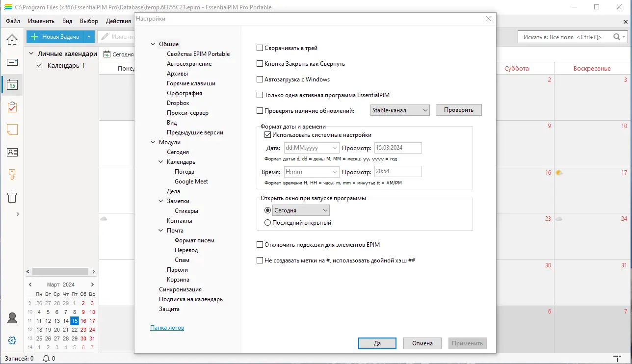Enable Автозагрузка с Windows checkbox

[x=260, y=79]
